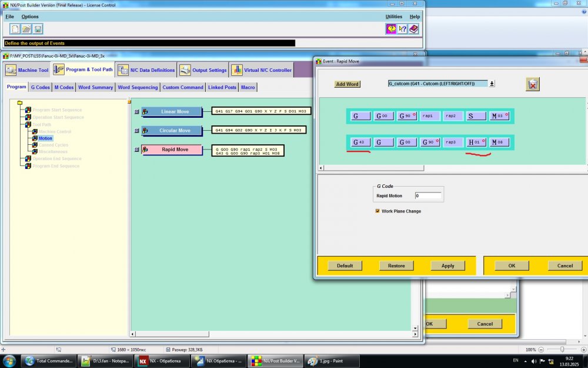The height and width of the screenshot is (368, 588).
Task: Click the Machine Control cube icon
Action: click(35, 131)
